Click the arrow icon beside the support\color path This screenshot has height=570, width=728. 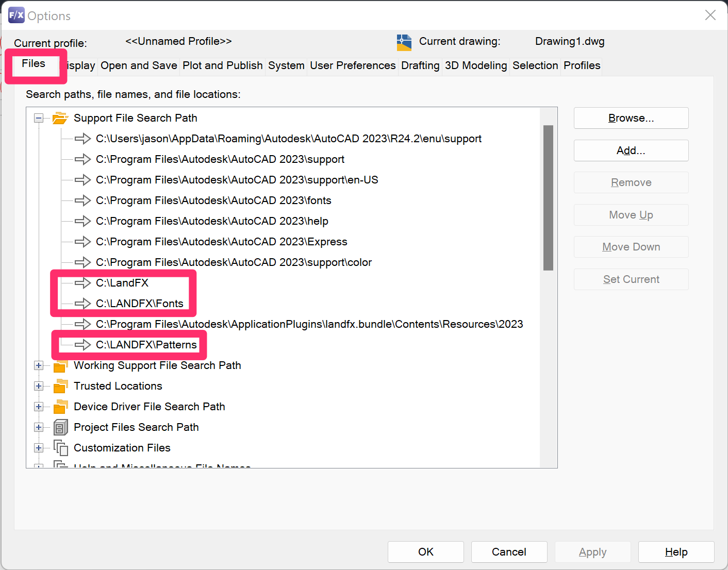pyautogui.click(x=82, y=262)
